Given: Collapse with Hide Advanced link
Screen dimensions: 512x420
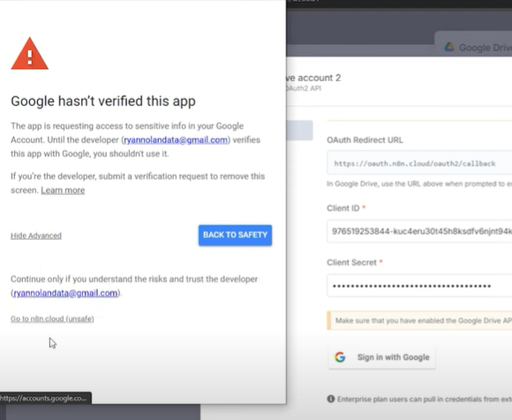Looking at the screenshot, I should click(x=36, y=236).
